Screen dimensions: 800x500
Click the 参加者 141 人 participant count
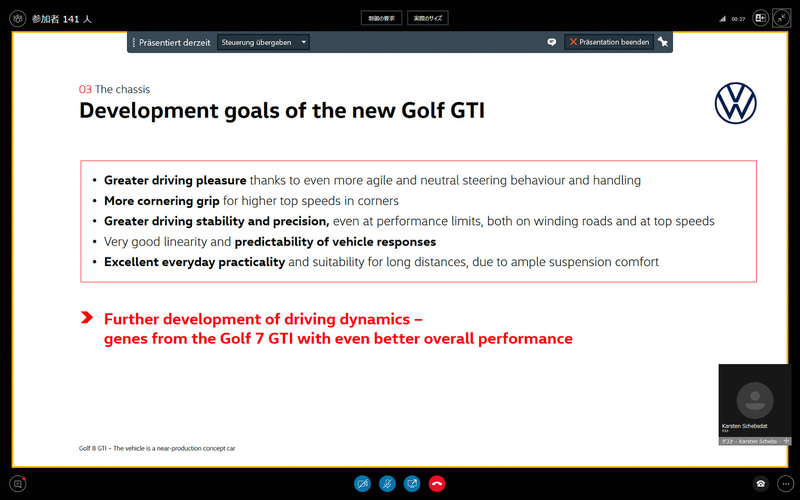pyautogui.click(x=61, y=19)
